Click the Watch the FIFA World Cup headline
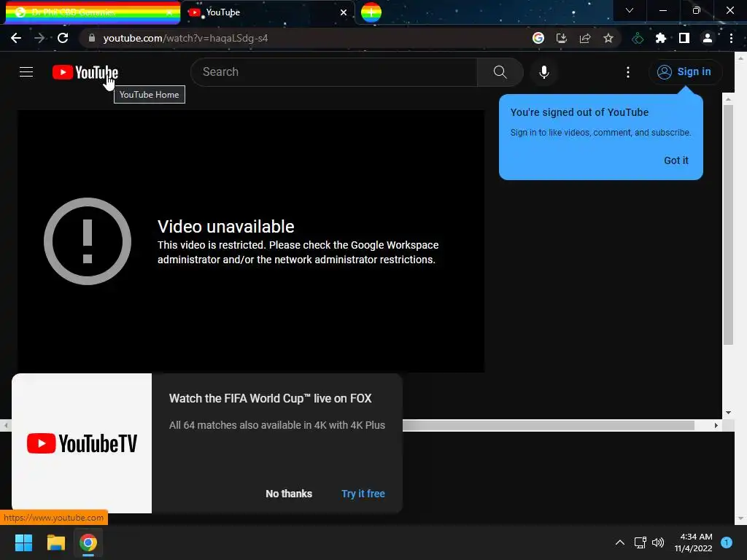Image resolution: width=747 pixels, height=560 pixels. click(x=270, y=399)
